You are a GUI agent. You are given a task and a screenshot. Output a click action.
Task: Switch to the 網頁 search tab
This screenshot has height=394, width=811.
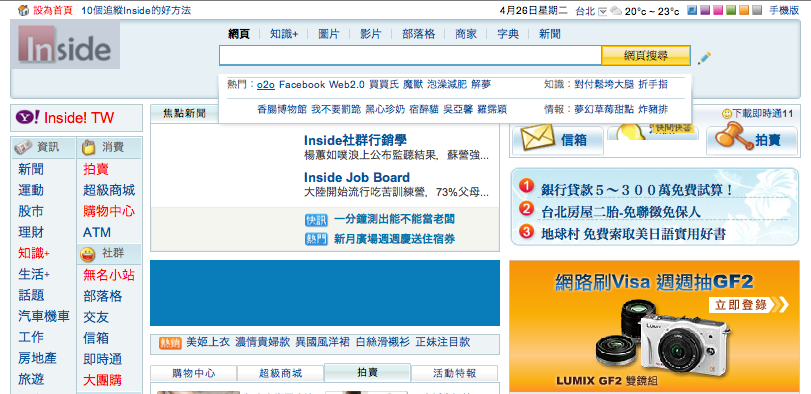click(x=239, y=34)
